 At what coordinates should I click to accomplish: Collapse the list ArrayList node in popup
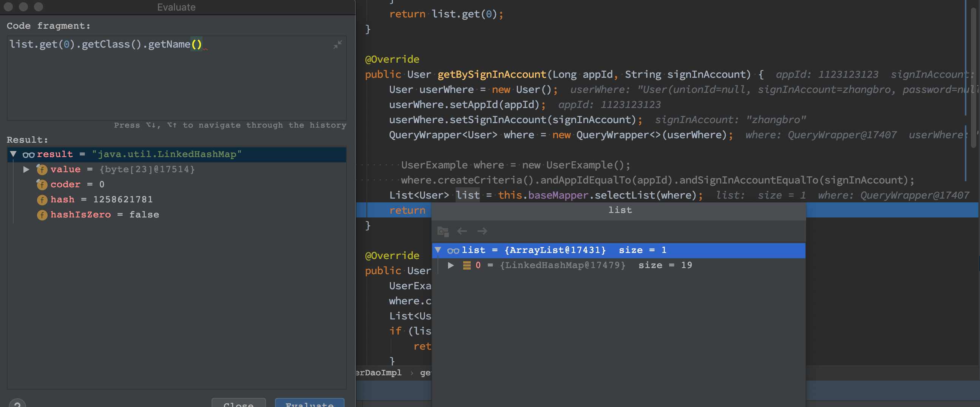(x=438, y=250)
